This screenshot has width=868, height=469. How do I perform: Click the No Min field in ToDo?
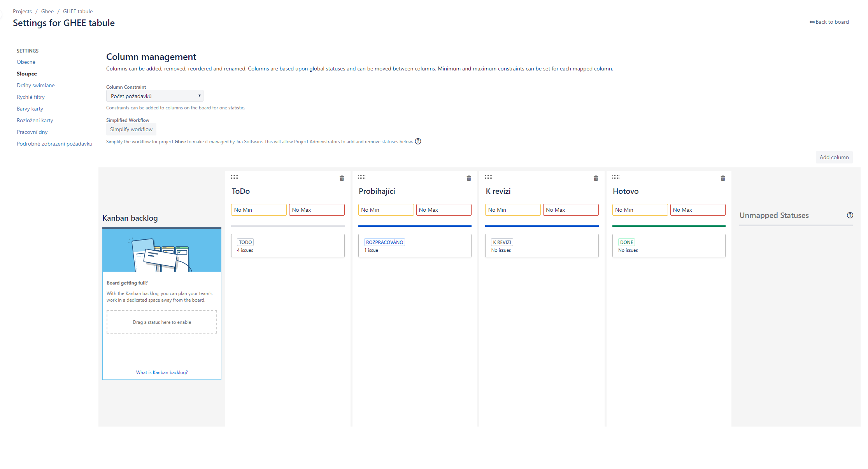coord(259,210)
